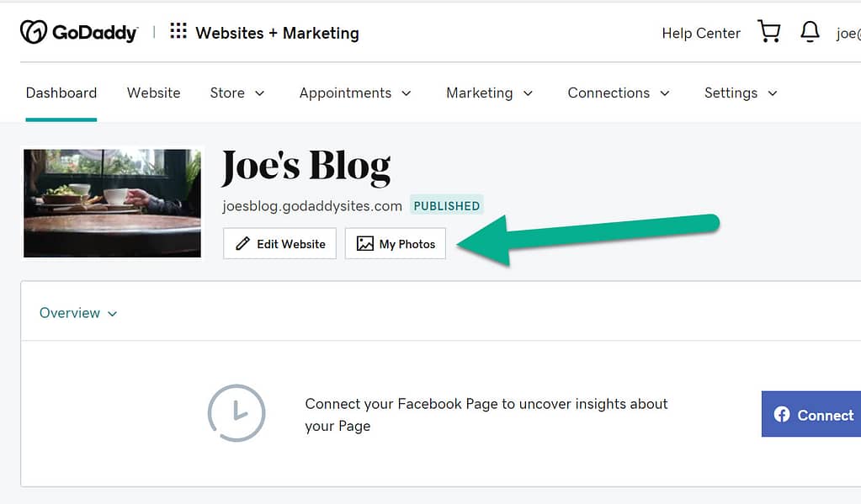Click the pencil icon on Edit Website
This screenshot has width=861, height=504.
(x=243, y=244)
